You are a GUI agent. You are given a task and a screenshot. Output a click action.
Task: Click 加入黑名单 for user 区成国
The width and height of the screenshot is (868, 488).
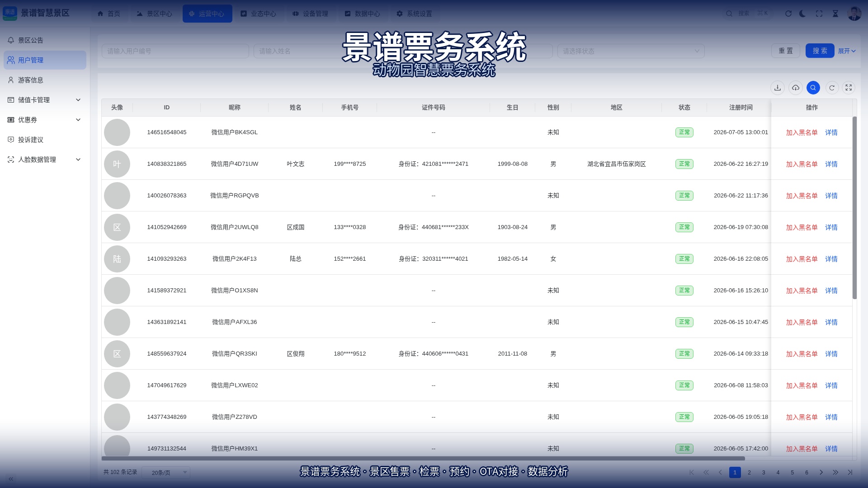coord(802,227)
